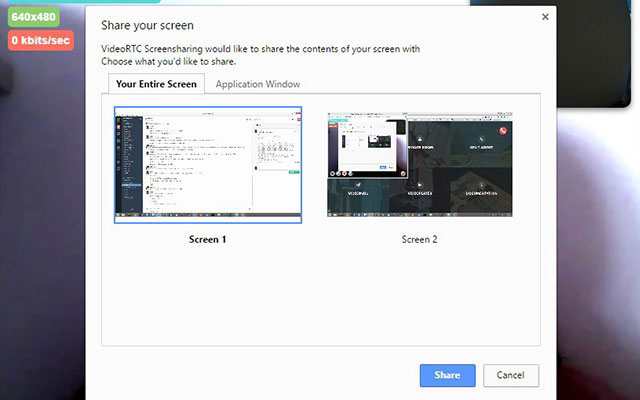This screenshot has width=640, height=400.
Task: Click the 640x480 resolution badge
Action: (33, 17)
